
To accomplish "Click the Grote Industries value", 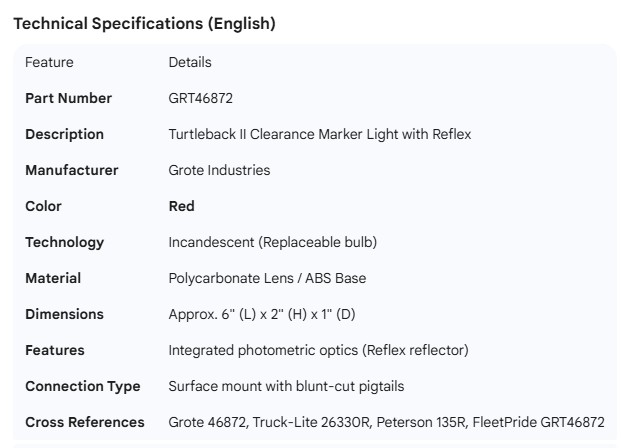I will coord(219,170).
